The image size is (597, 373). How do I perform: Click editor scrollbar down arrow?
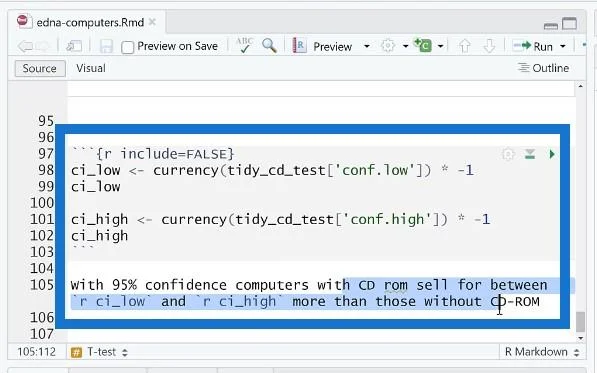tap(580, 338)
